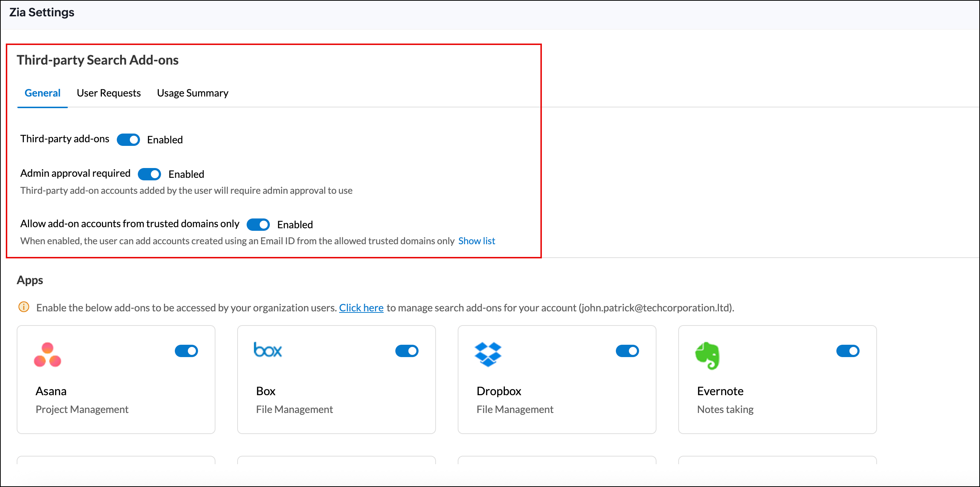Click the Dropbox logo icon
The image size is (980, 487).
click(x=488, y=354)
